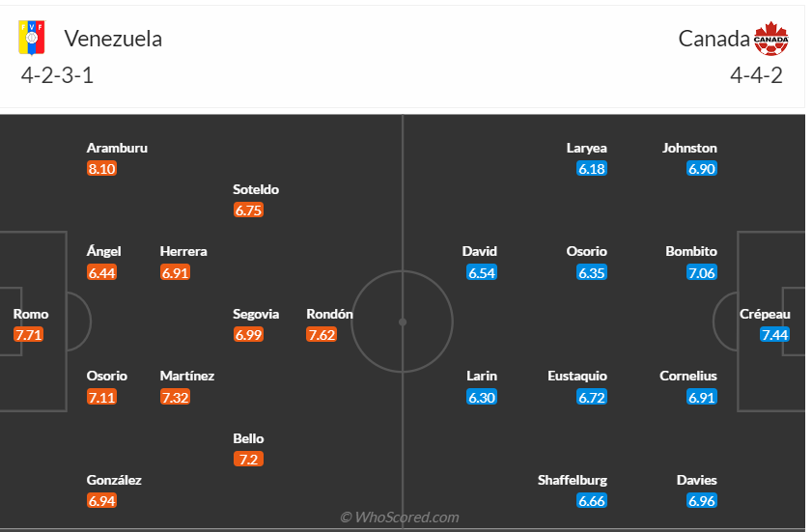The width and height of the screenshot is (812, 532).
Task: Open the Canada team name link
Action: 714,39
